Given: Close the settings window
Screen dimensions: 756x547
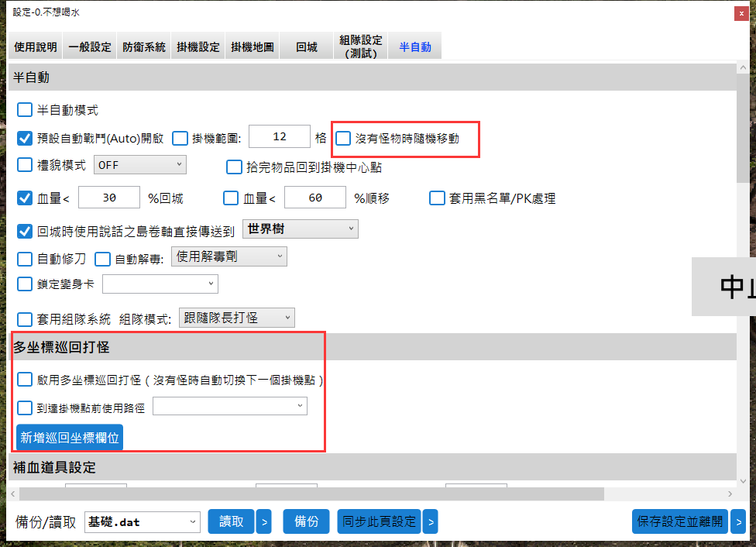Looking at the screenshot, I should 741,13.
